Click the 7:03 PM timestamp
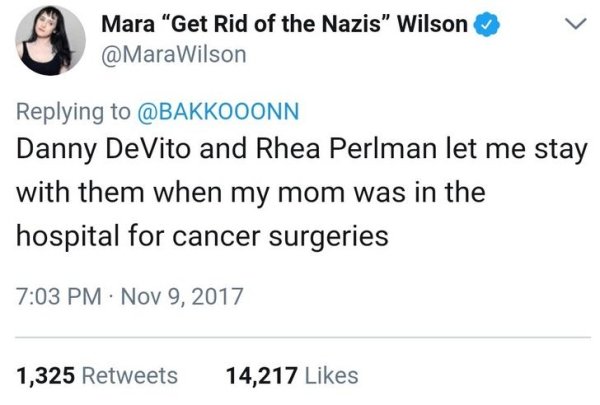600x405 pixels. coord(54,298)
